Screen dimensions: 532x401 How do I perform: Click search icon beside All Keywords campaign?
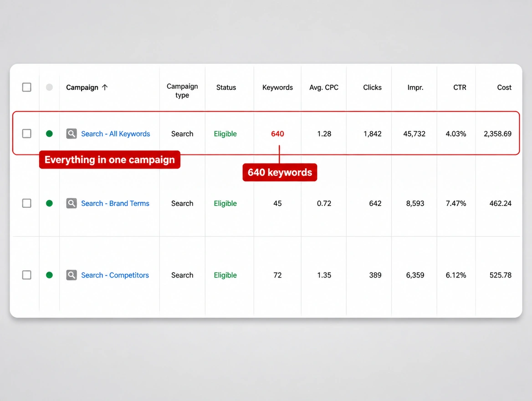tap(72, 134)
